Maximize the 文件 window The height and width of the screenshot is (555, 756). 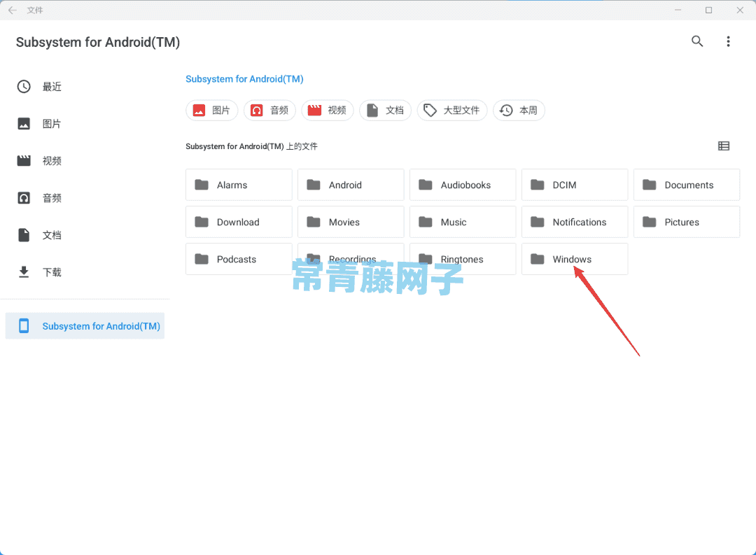[x=708, y=10]
